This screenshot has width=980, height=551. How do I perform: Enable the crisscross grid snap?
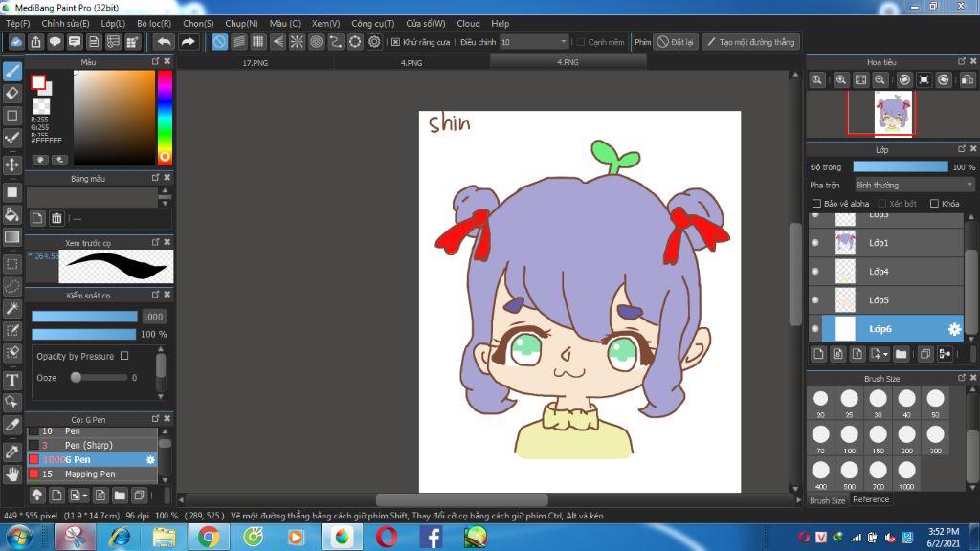pyautogui.click(x=258, y=42)
